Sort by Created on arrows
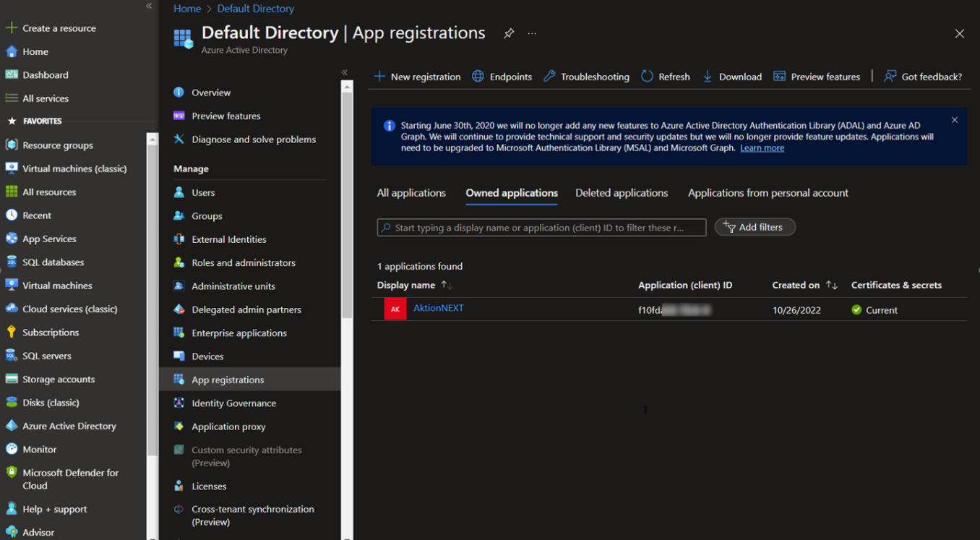The image size is (980, 540). 832,285
